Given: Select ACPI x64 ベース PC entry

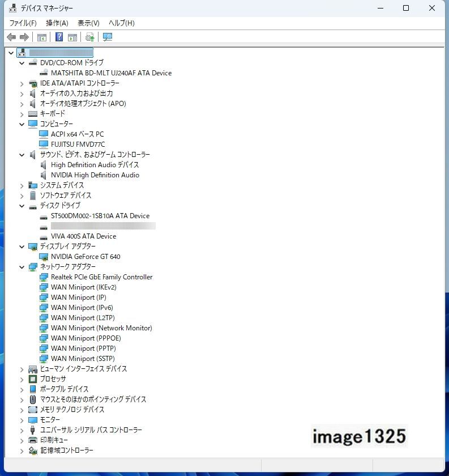Looking at the screenshot, I should point(78,134).
